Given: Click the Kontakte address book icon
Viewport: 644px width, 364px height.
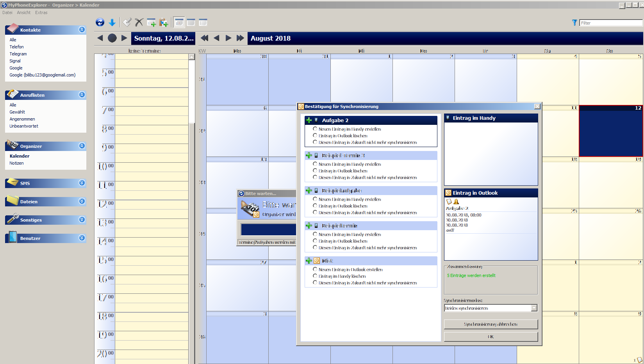Looking at the screenshot, I should (12, 28).
